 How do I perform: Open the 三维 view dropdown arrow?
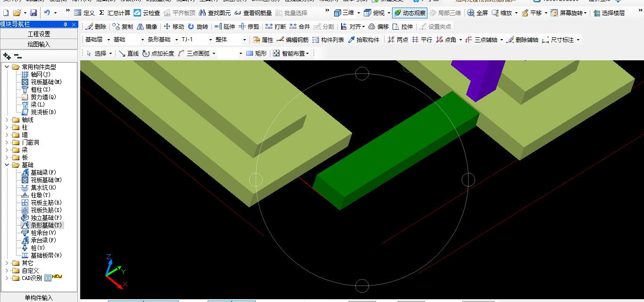click(x=359, y=13)
